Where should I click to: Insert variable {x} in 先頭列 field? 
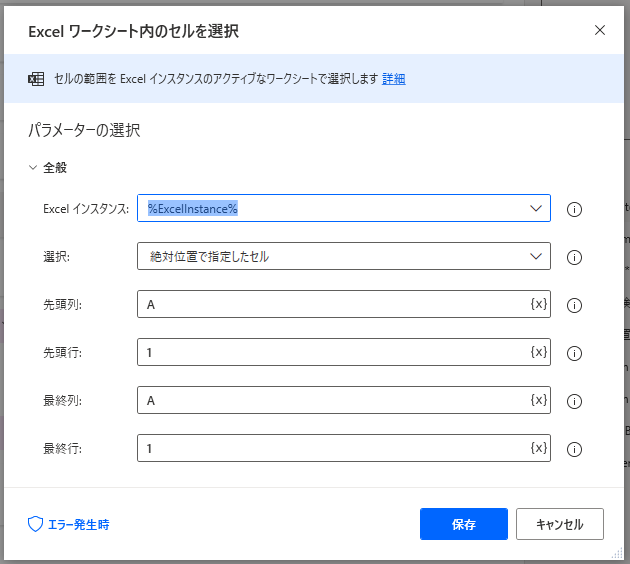[538, 304]
